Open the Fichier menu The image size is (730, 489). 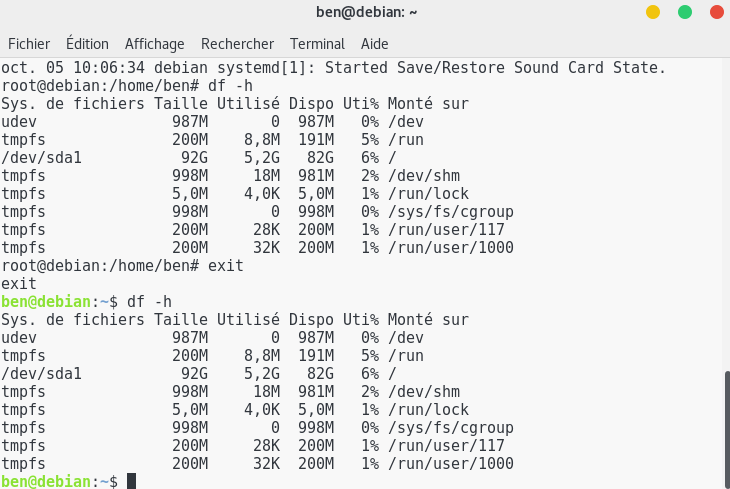pos(29,44)
